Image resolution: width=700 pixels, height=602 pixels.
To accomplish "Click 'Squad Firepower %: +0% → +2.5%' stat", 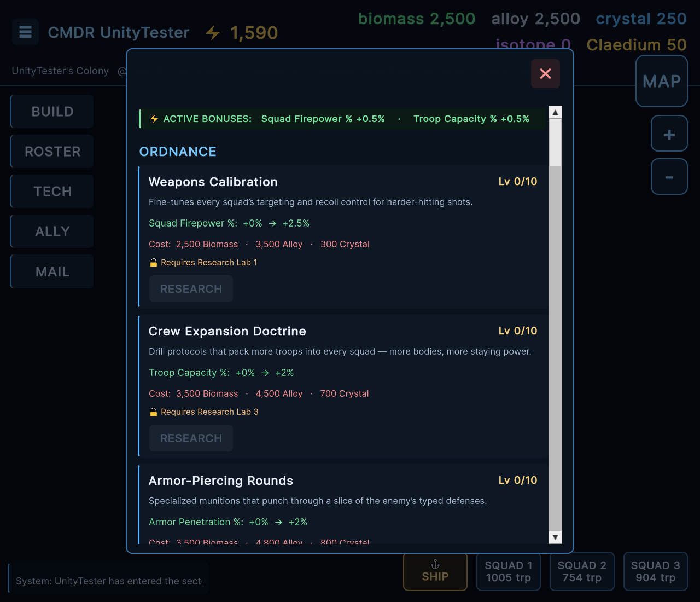I will click(x=229, y=223).
